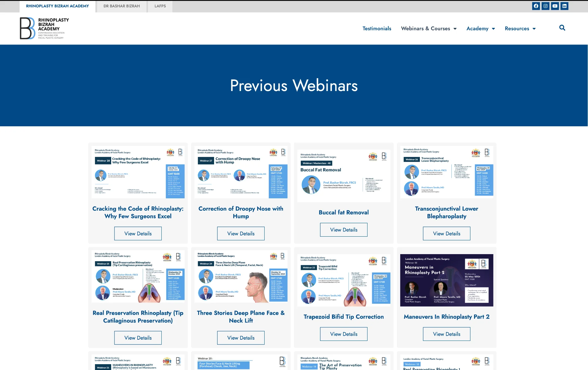Switch to the LAFPS tab
This screenshot has width=588, height=370.
click(160, 6)
